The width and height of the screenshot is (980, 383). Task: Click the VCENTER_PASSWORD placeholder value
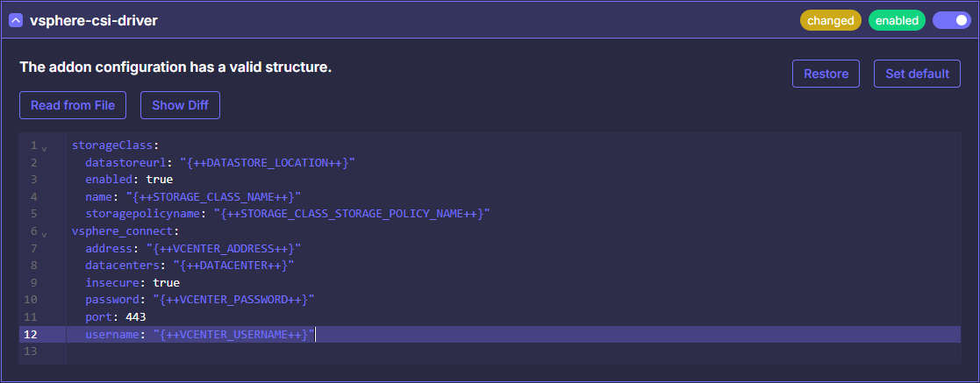coord(230,300)
